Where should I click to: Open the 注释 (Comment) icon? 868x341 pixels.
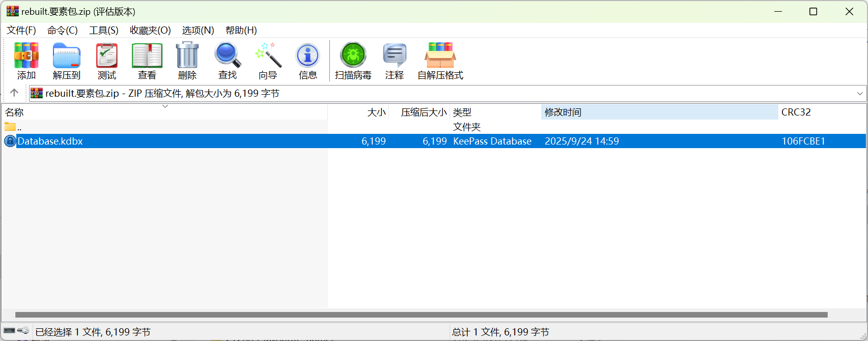click(395, 56)
